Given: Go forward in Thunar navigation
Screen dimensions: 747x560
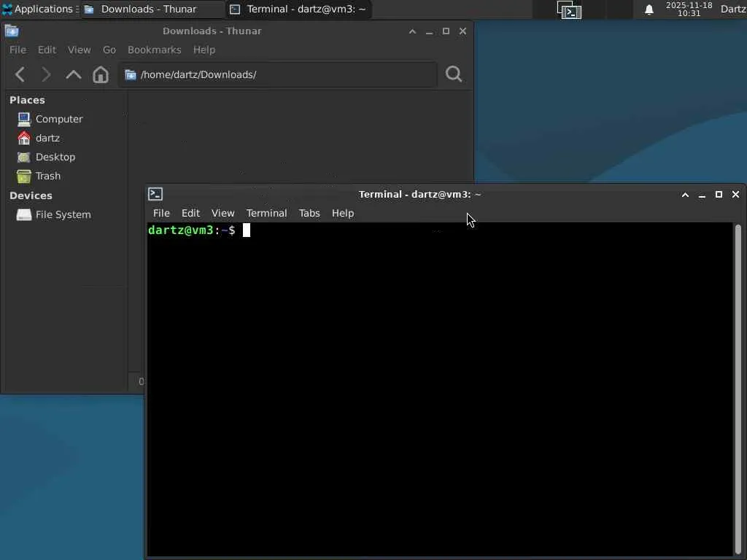Looking at the screenshot, I should pyautogui.click(x=46, y=74).
